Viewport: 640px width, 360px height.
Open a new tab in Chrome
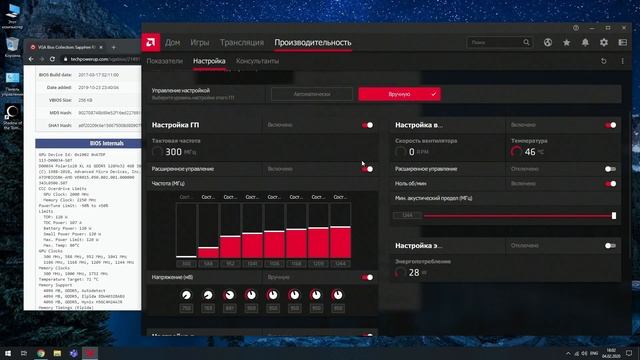pyautogui.click(x=114, y=47)
